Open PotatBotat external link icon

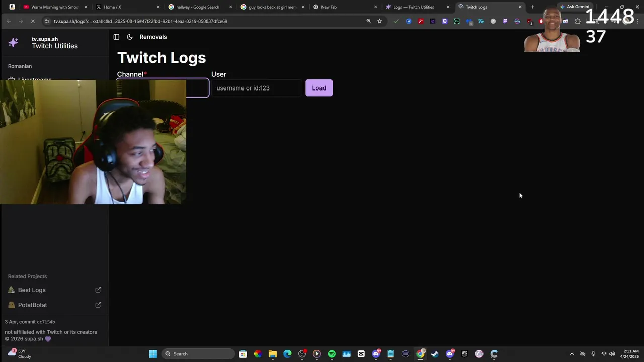tap(98, 305)
